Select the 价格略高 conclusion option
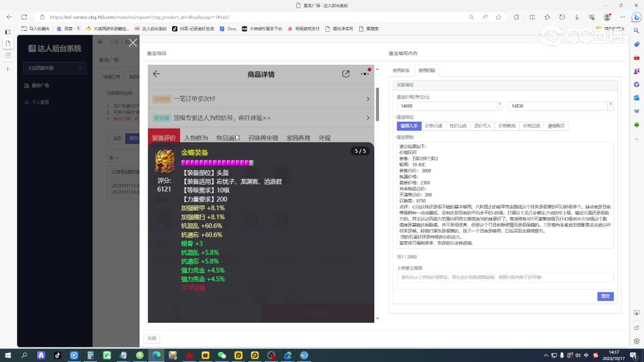 (x=507, y=126)
